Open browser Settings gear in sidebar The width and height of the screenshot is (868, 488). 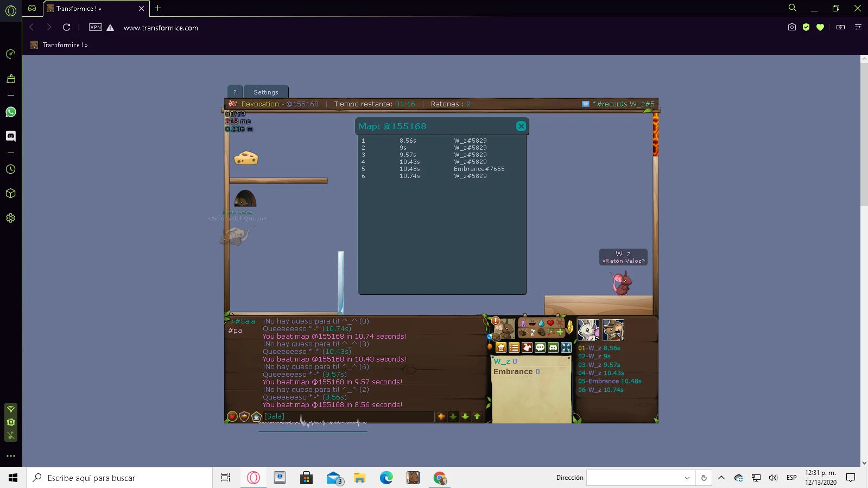(10, 218)
